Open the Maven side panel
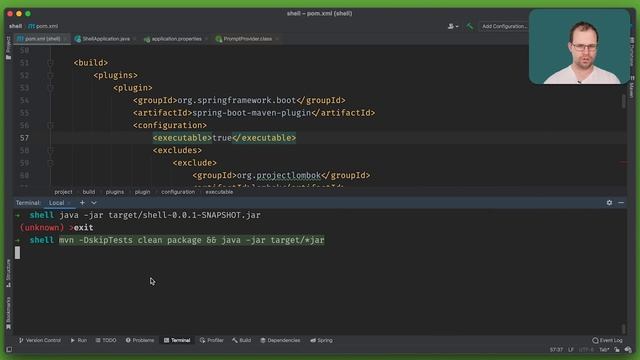Image resolution: width=640 pixels, height=360 pixels. (x=631, y=87)
